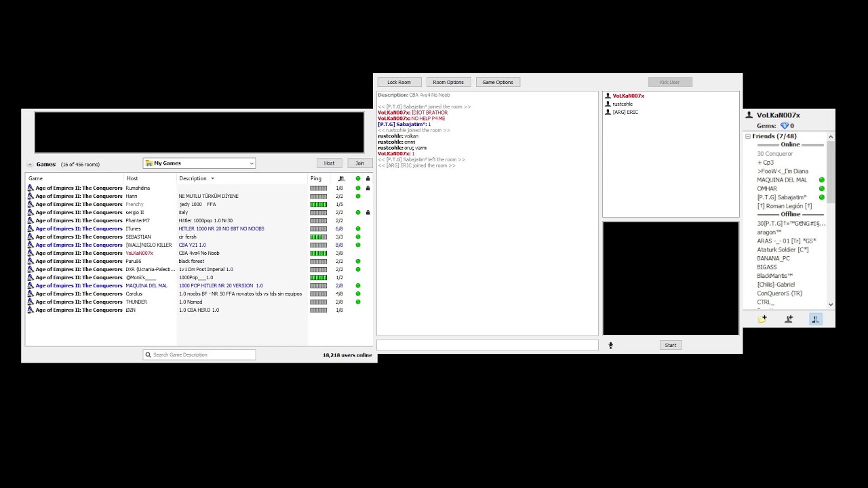This screenshot has height=488, width=868.
Task: Click the search magnifier icon
Action: click(x=148, y=354)
